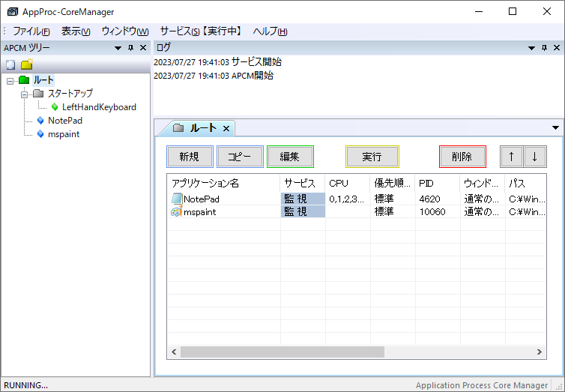The height and width of the screenshot is (392, 565).
Task: Click the table scrollbar left arrow
Action: pyautogui.click(x=174, y=352)
